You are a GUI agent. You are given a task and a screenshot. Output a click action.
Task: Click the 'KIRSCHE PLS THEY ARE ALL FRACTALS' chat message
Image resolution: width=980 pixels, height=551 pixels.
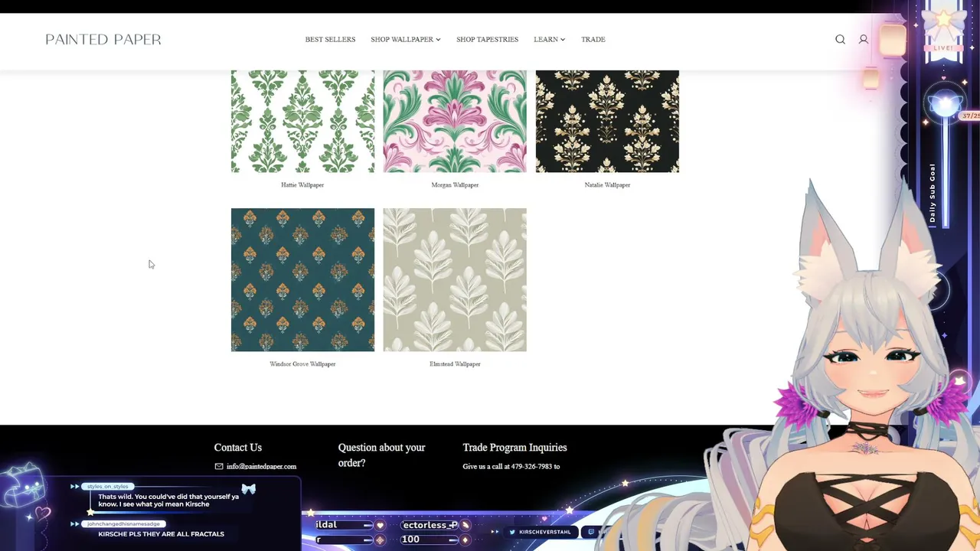pos(161,533)
